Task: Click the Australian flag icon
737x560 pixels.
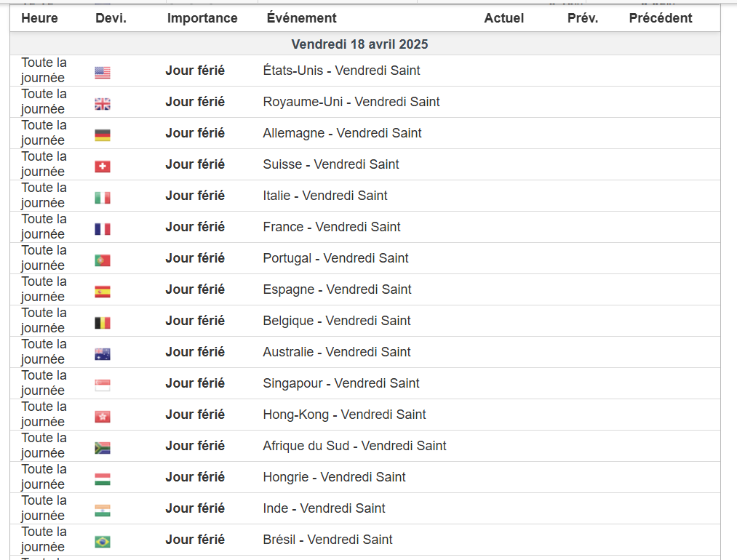Action: (x=103, y=354)
